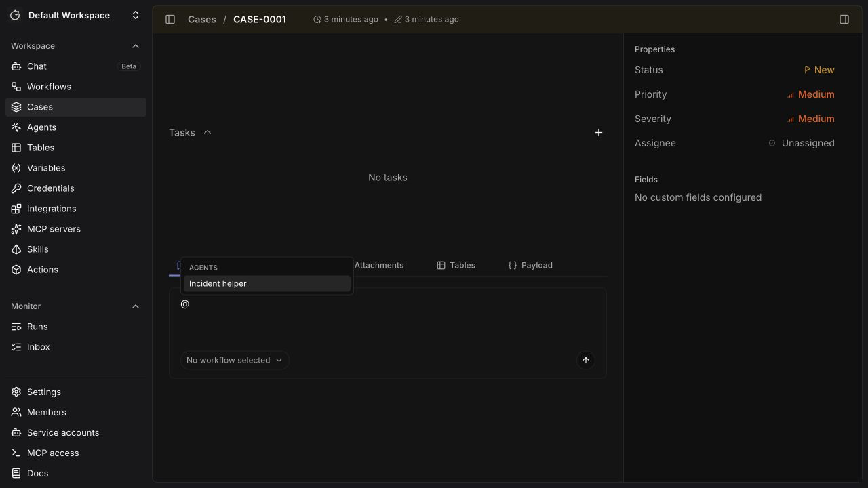
Task: Switch to the Payload tab
Action: coord(530,265)
